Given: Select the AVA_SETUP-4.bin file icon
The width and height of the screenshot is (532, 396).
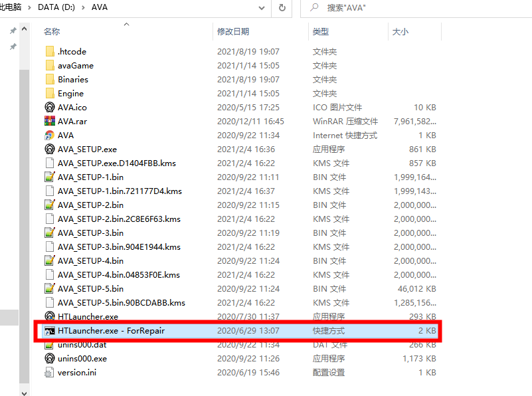Looking at the screenshot, I should 50,260.
